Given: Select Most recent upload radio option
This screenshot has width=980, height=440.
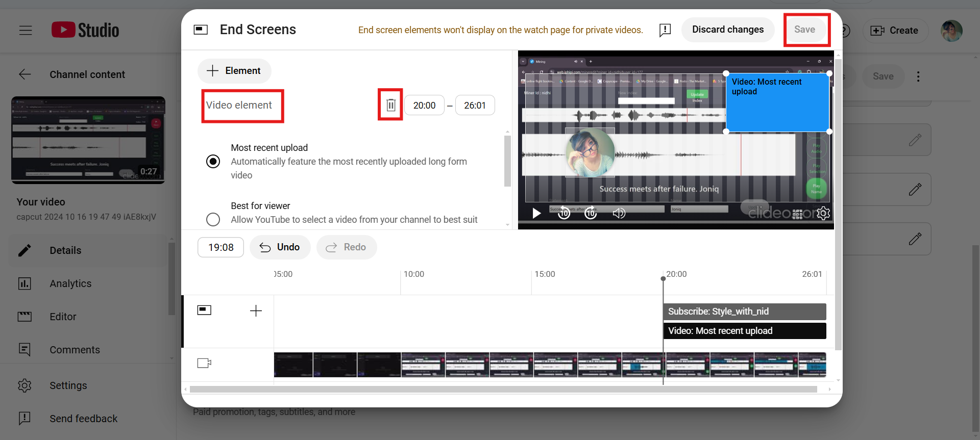Looking at the screenshot, I should 213,162.
